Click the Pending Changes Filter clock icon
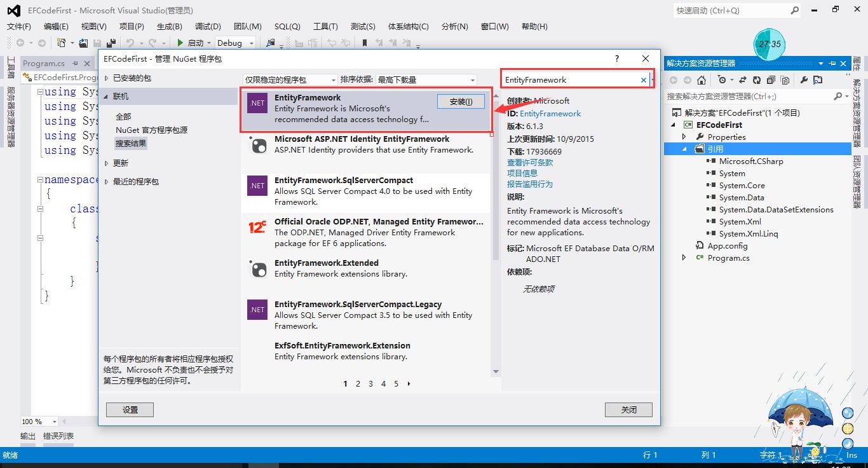The image size is (868, 468). tap(721, 80)
